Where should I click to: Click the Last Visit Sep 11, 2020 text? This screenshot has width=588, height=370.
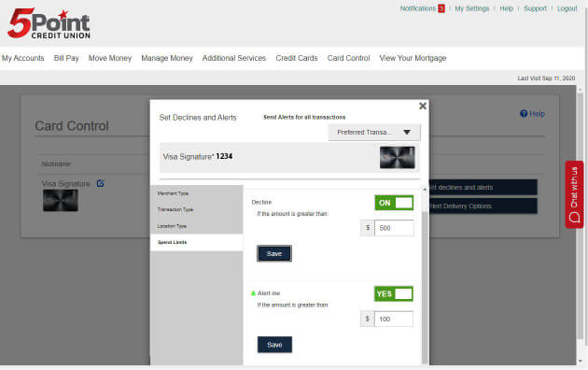click(546, 78)
